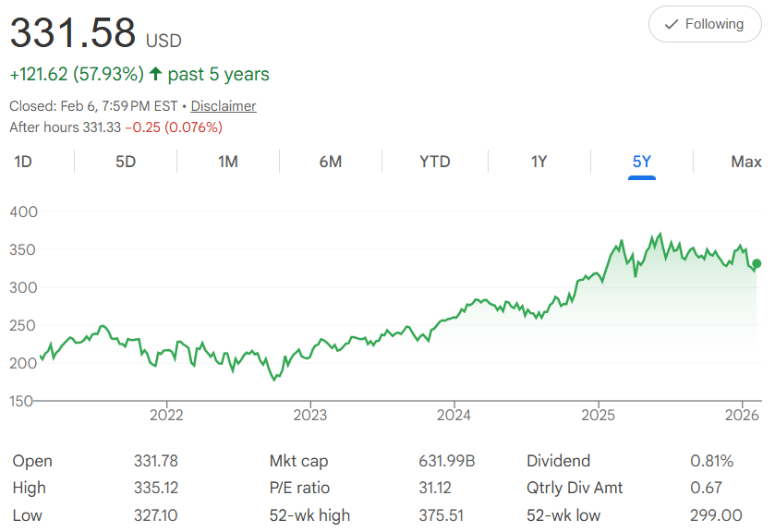Switch to the 1D time range tab
This screenshot has height=532, width=775.
pos(23,162)
